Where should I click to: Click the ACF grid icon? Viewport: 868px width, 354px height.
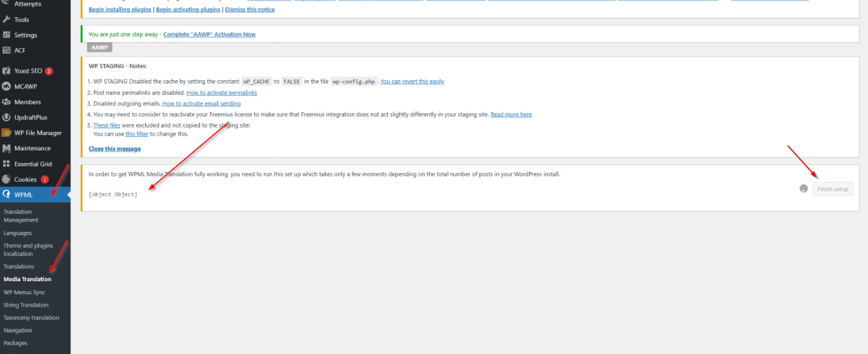click(x=7, y=51)
